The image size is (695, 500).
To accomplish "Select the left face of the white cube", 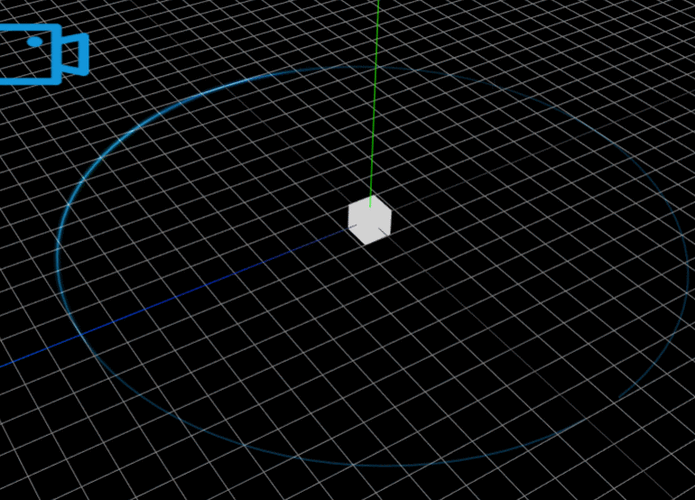I will coord(357,223).
